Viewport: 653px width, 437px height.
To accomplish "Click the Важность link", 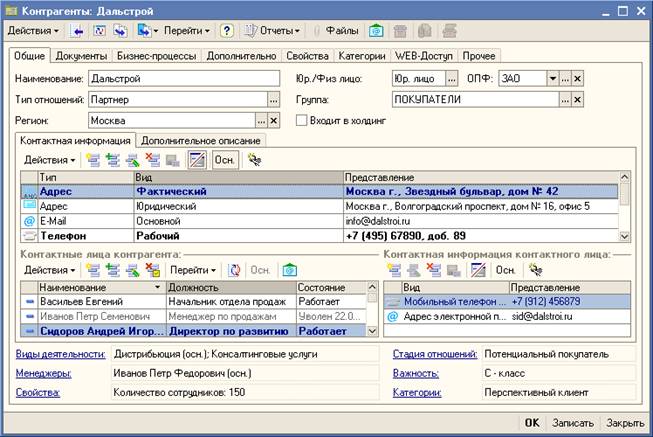I will coord(416,373).
